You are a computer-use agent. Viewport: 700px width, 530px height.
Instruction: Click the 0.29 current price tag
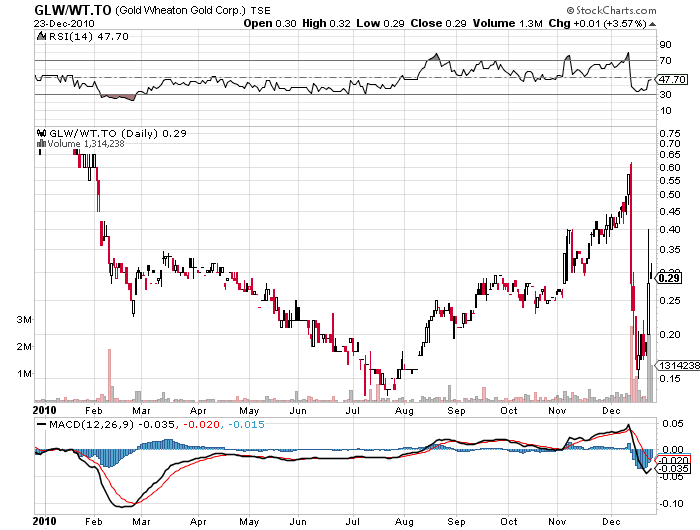click(x=669, y=278)
